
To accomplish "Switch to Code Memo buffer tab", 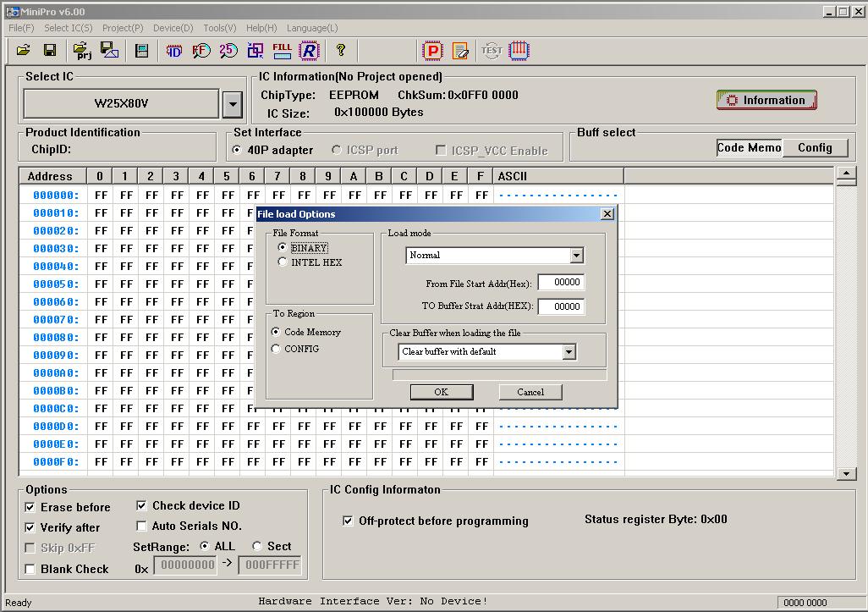I will [x=749, y=148].
